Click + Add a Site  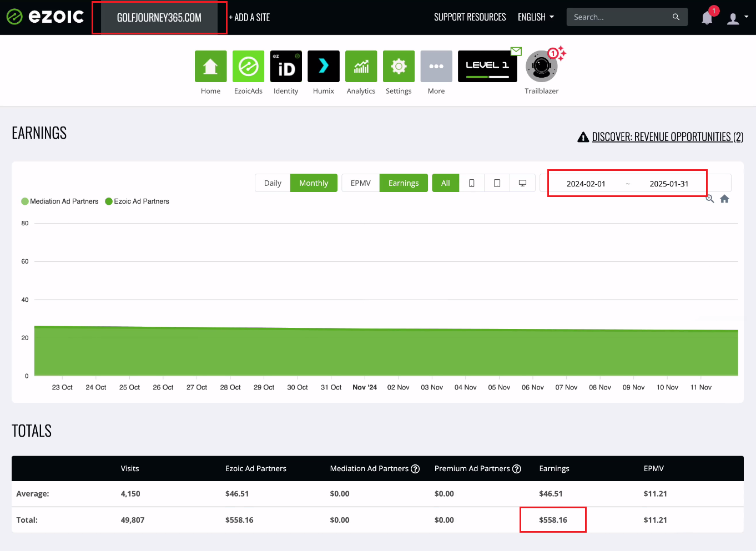click(250, 18)
